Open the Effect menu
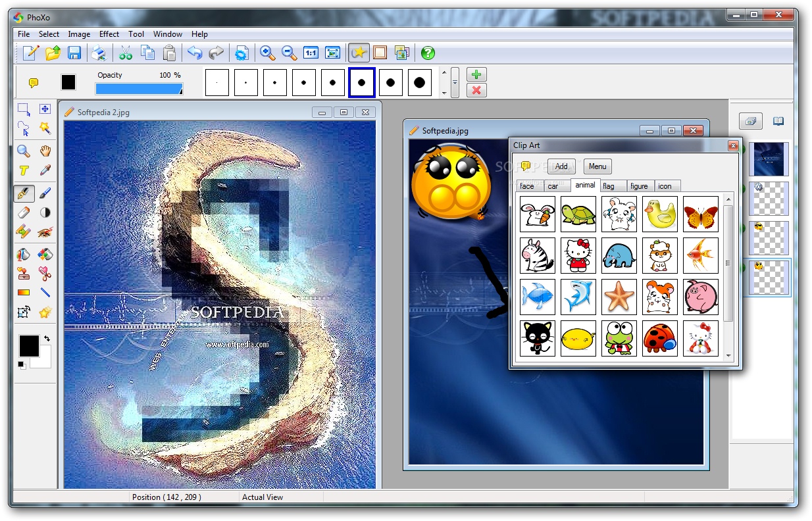The image size is (812, 521). coord(109,34)
